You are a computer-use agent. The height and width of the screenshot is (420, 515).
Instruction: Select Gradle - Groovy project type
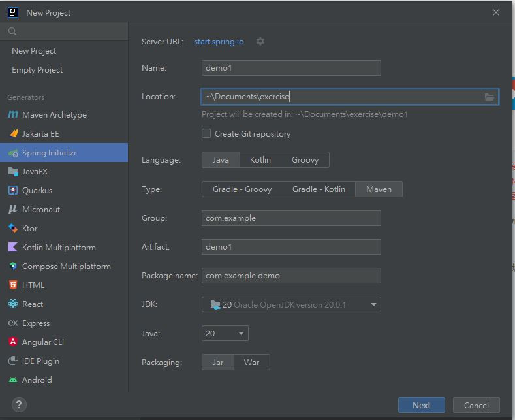242,189
